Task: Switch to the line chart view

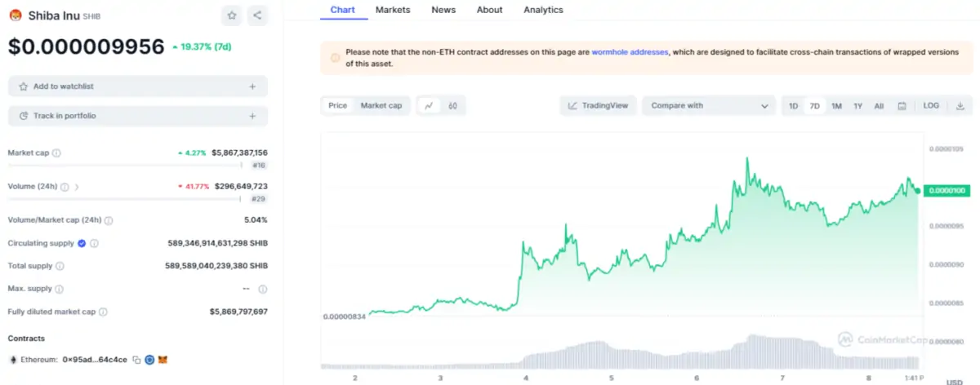Action: tap(429, 105)
